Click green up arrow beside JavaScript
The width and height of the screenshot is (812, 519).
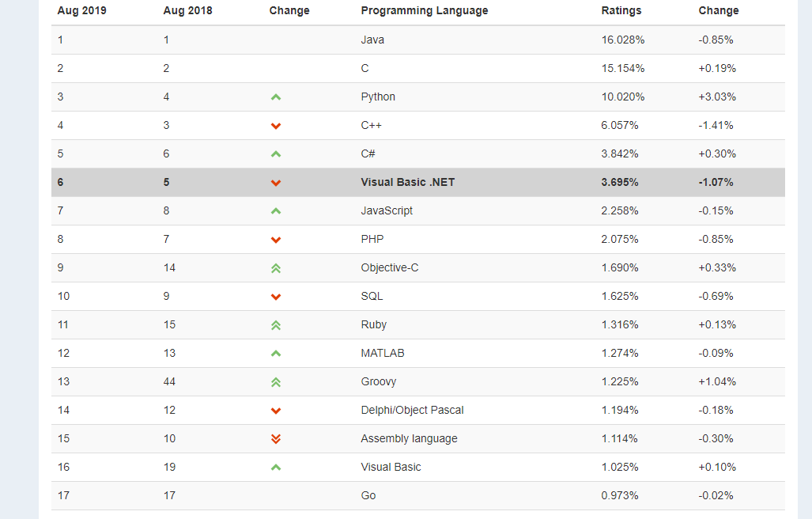click(276, 210)
